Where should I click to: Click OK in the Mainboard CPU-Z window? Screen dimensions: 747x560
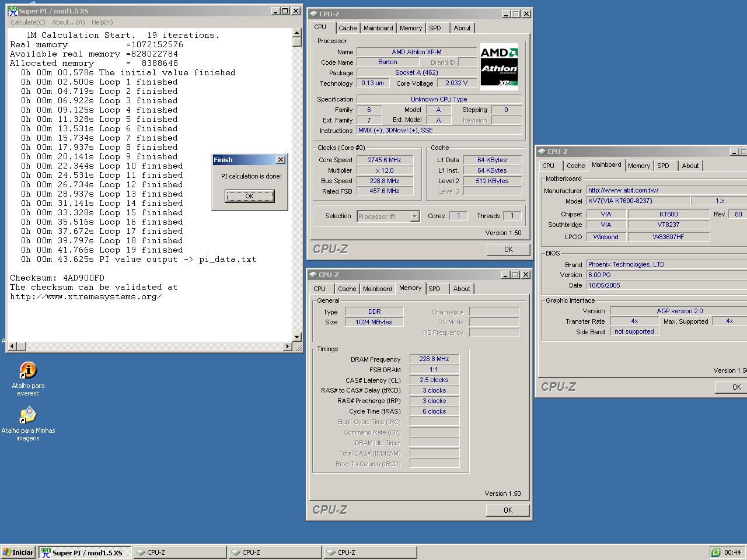tap(732, 387)
